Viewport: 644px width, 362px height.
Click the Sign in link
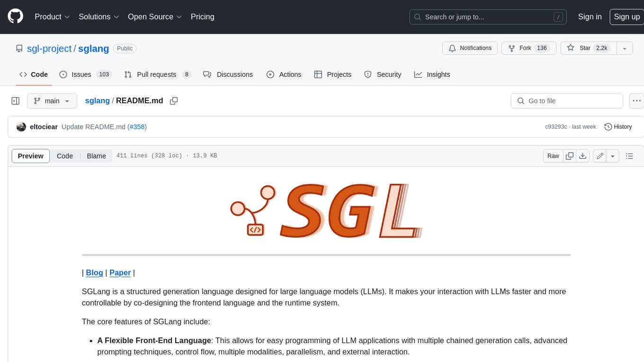tap(590, 17)
